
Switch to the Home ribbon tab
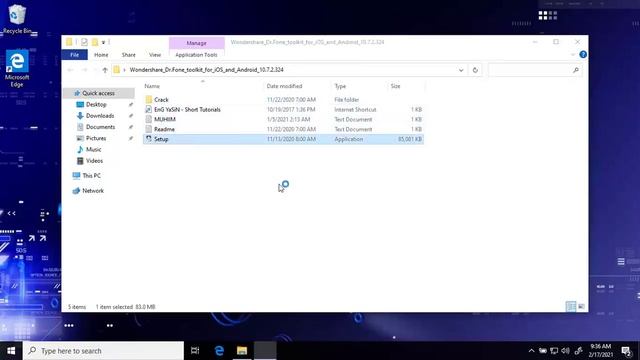point(101,55)
